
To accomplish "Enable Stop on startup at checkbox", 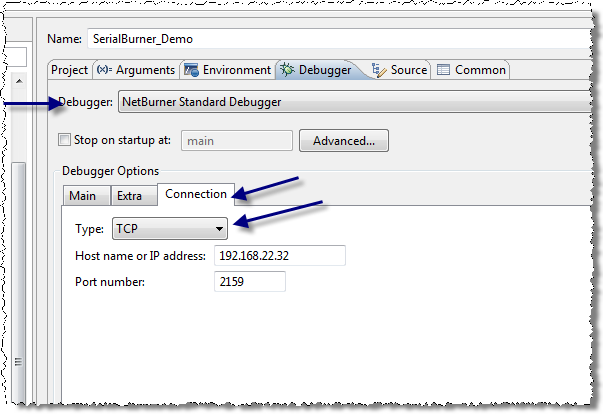I will (x=64, y=140).
